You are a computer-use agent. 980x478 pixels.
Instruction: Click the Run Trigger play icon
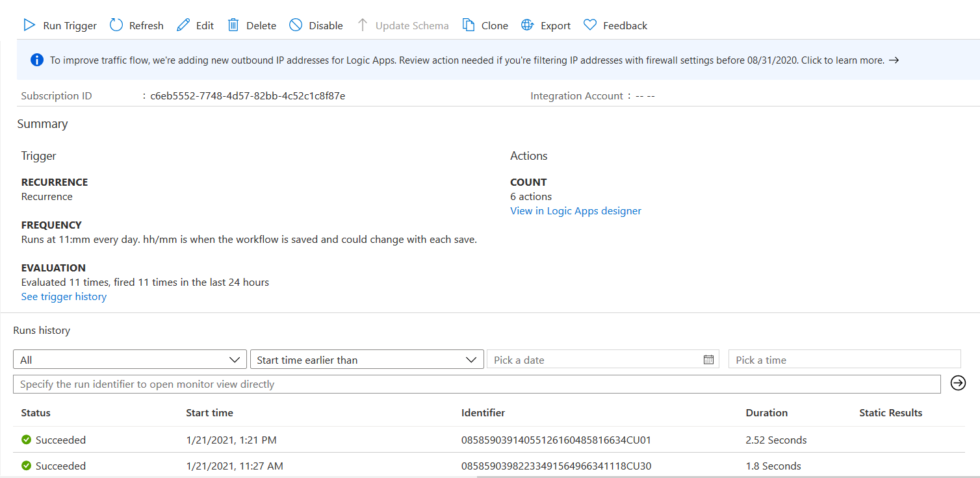(x=29, y=25)
